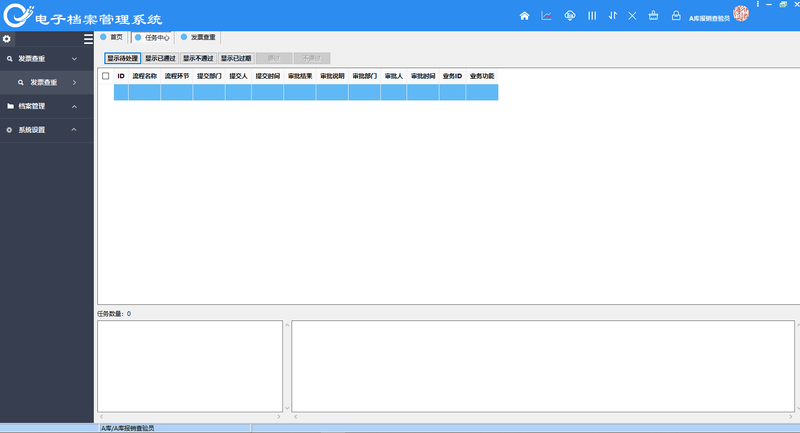Click the 显示不通过 button
Screen dimensions: 800x433
click(198, 58)
